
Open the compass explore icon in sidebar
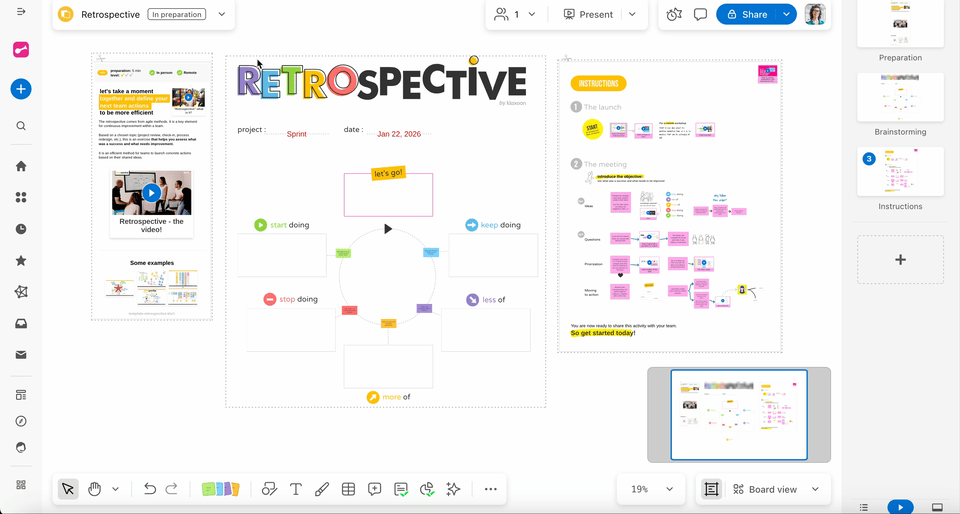pos(21,421)
